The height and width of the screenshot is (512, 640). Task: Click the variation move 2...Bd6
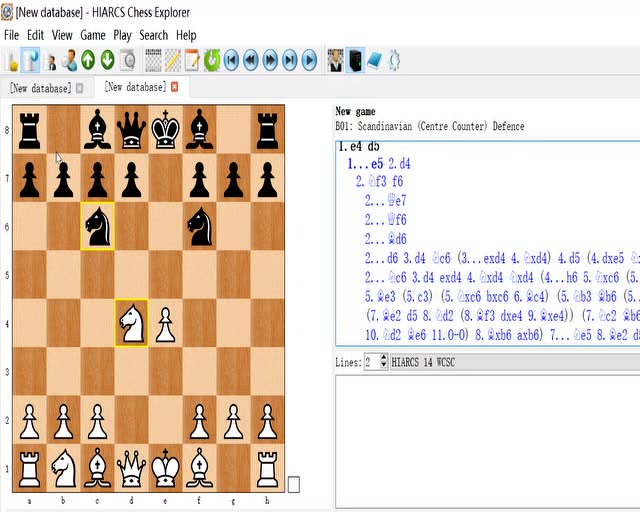coord(385,238)
